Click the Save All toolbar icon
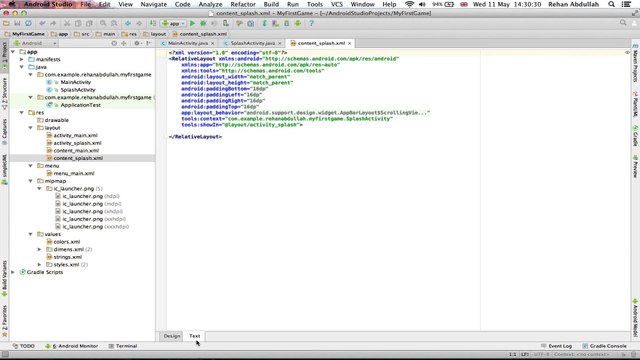The image size is (640, 360). tap(17, 24)
